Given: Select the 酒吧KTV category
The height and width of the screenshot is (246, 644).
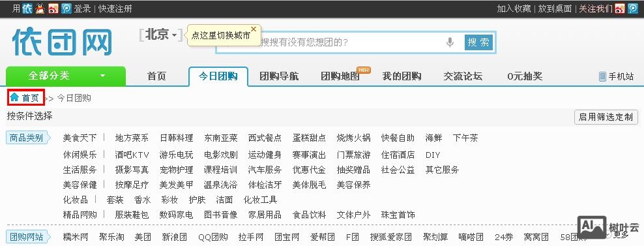Looking at the screenshot, I should point(132,155).
